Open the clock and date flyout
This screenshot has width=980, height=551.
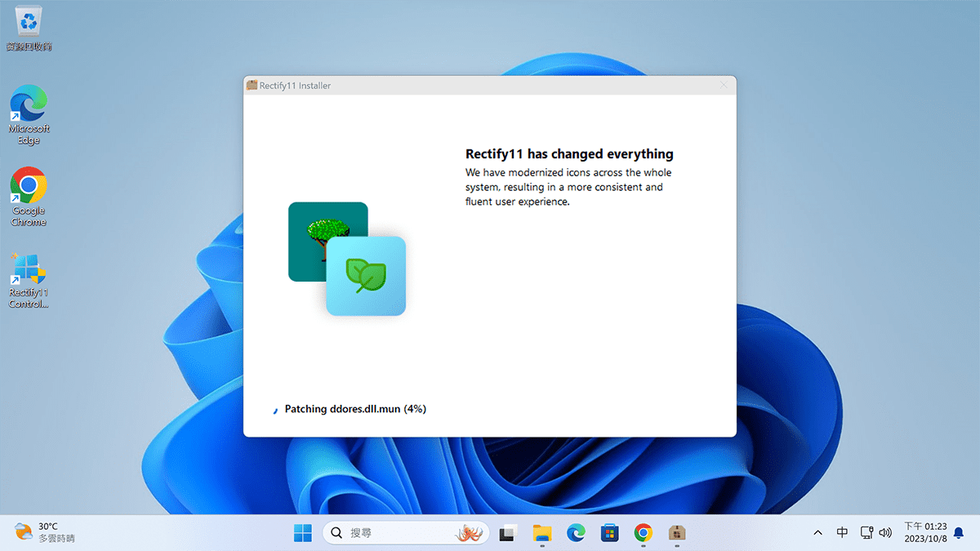click(x=925, y=533)
